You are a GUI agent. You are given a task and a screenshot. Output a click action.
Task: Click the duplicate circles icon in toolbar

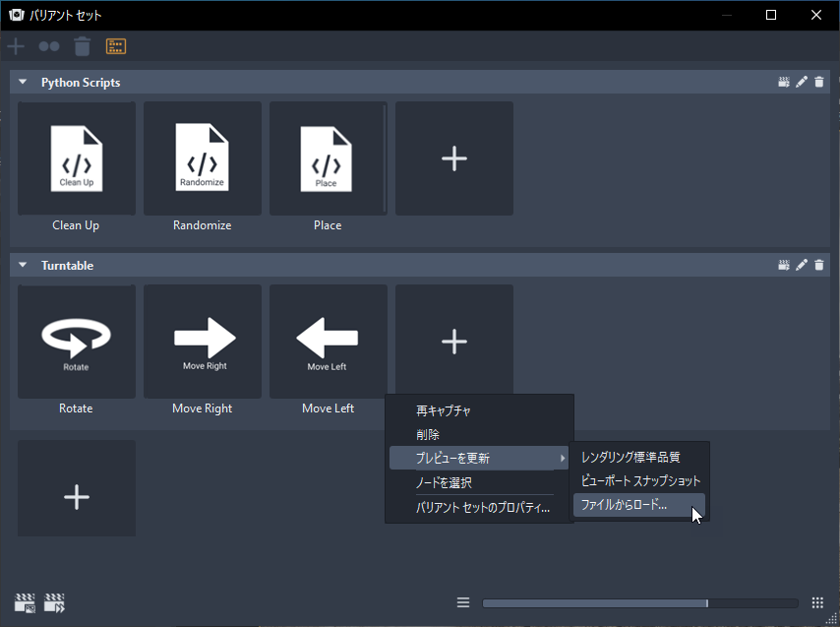coord(49,46)
